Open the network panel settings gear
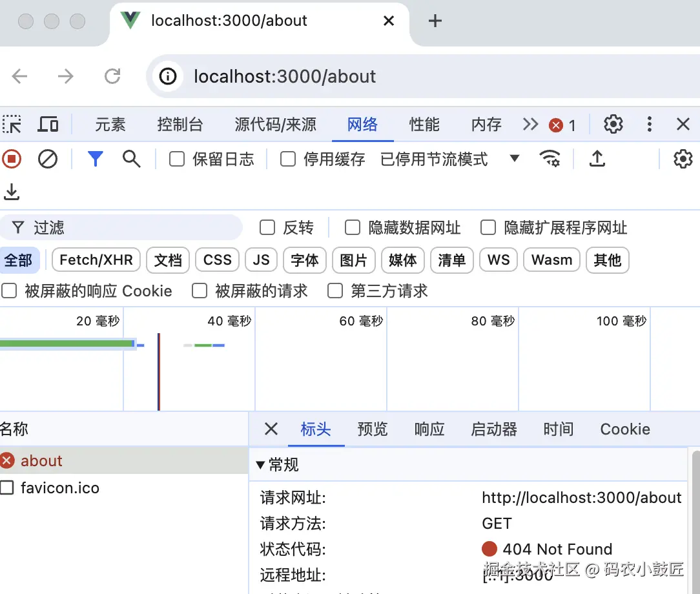This screenshot has width=700, height=594. tap(683, 159)
